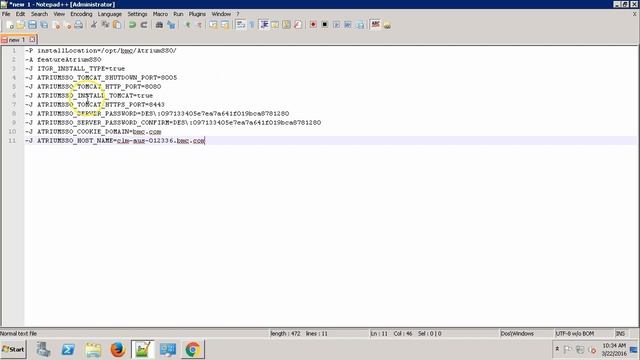The image size is (640, 360).
Task: Open the Search menu
Action: pyautogui.click(x=40, y=14)
